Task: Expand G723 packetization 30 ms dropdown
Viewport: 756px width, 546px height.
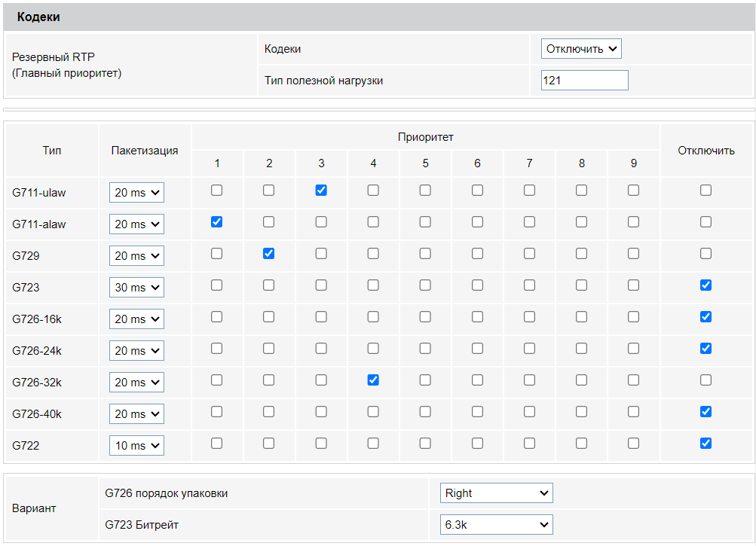Action: [x=136, y=288]
